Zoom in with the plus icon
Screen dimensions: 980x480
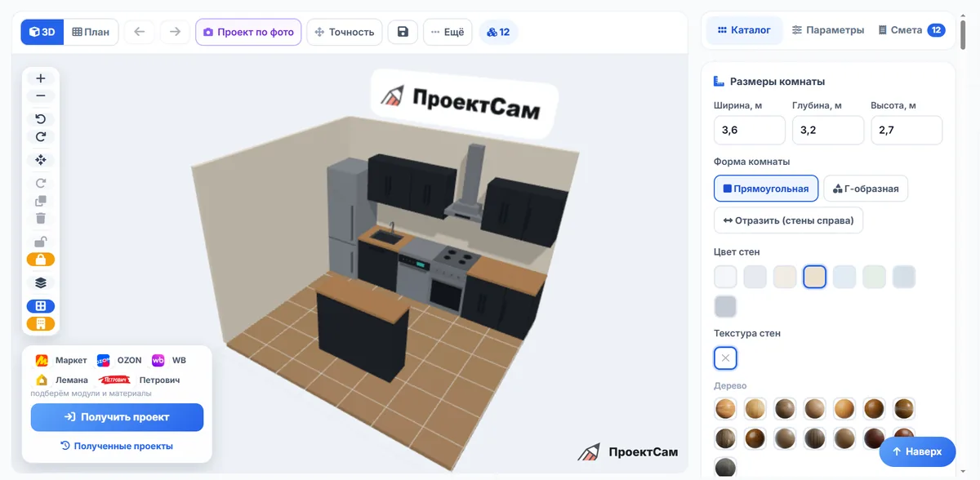pos(41,78)
